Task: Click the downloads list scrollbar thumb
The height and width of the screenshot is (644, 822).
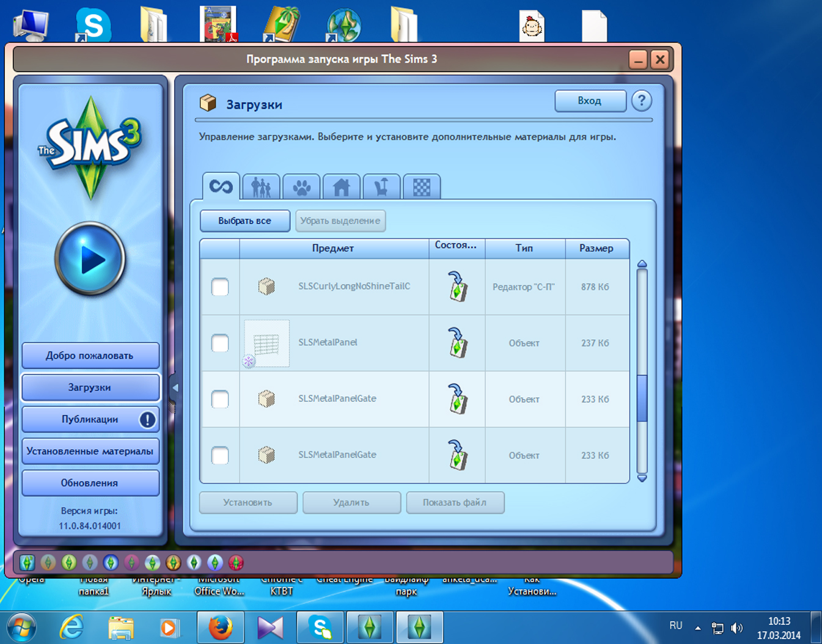Action: [x=642, y=398]
